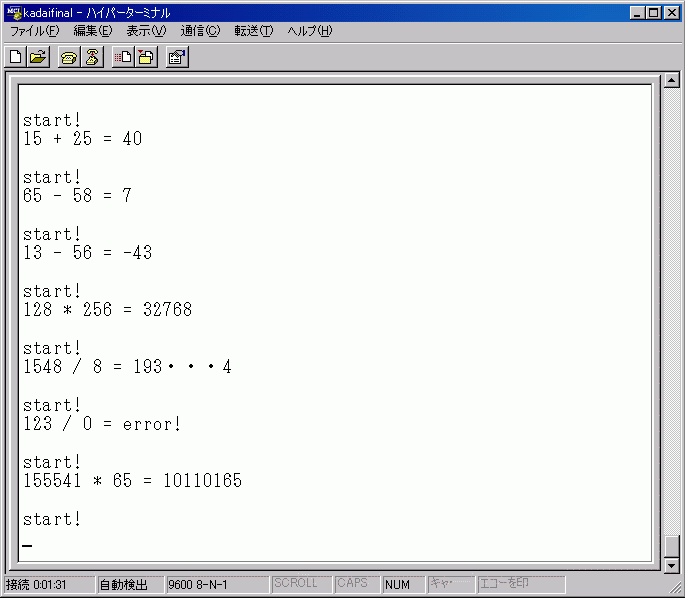Click the status bar '9600 8-N-1' entry
685x598 pixels.
click(217, 584)
